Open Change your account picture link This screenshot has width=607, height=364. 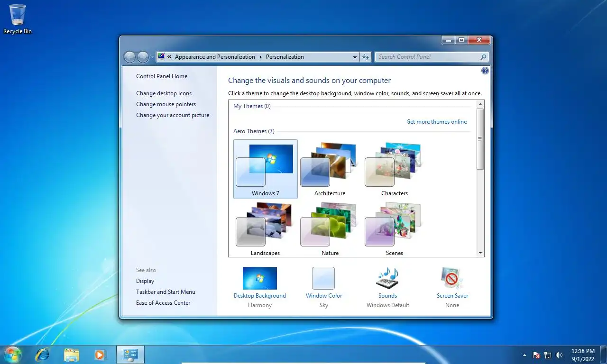(173, 115)
